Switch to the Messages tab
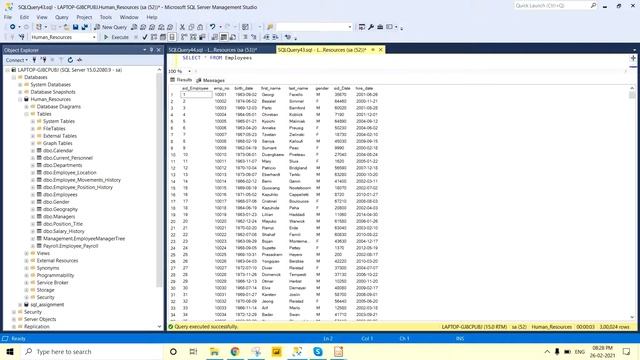Screen dimensions: 640x360 210,80
